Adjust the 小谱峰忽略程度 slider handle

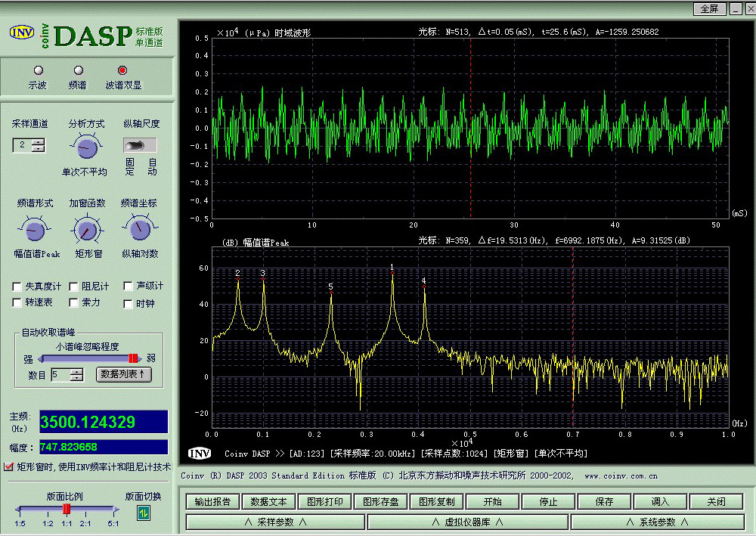point(133,358)
